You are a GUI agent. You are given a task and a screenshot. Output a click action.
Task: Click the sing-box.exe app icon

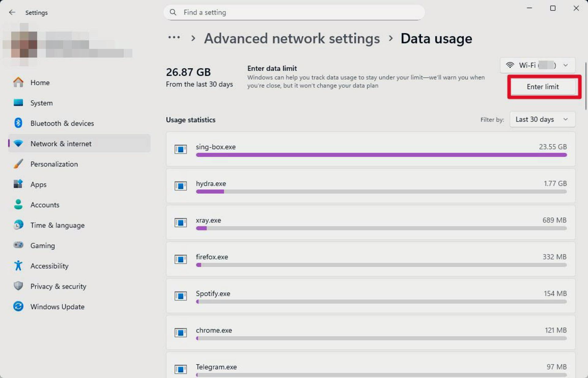(180, 150)
